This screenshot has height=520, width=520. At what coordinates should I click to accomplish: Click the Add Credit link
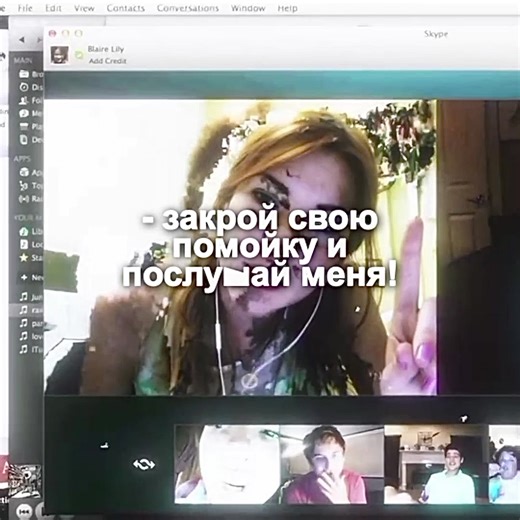point(107,61)
